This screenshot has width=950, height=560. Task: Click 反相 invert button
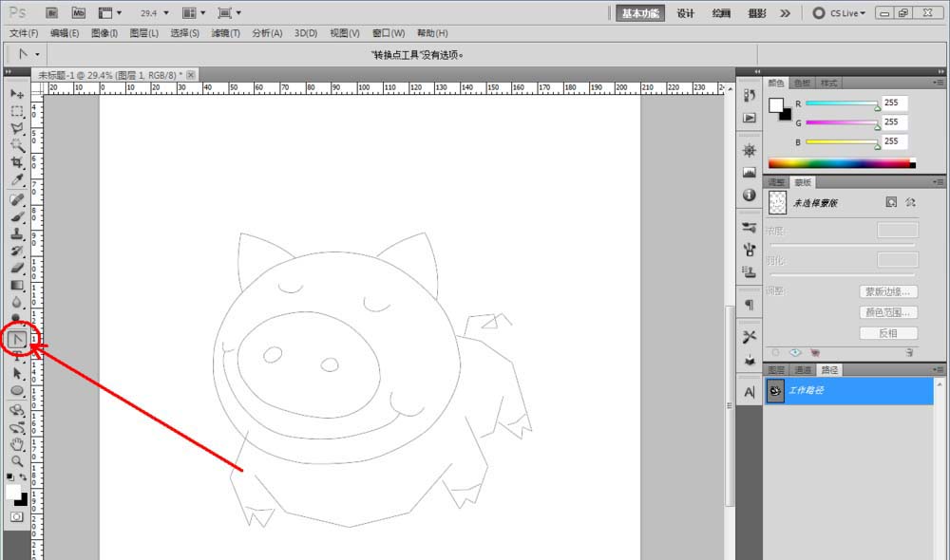[888, 333]
